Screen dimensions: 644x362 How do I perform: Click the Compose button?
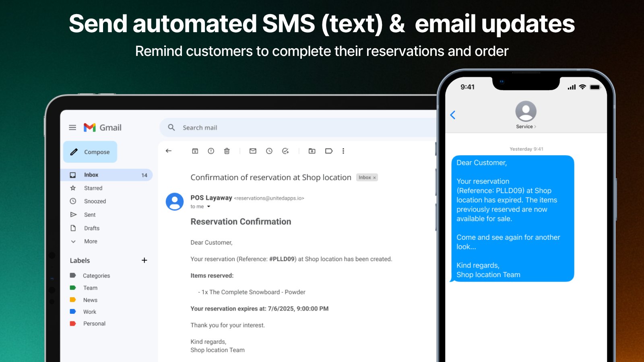[90, 152]
